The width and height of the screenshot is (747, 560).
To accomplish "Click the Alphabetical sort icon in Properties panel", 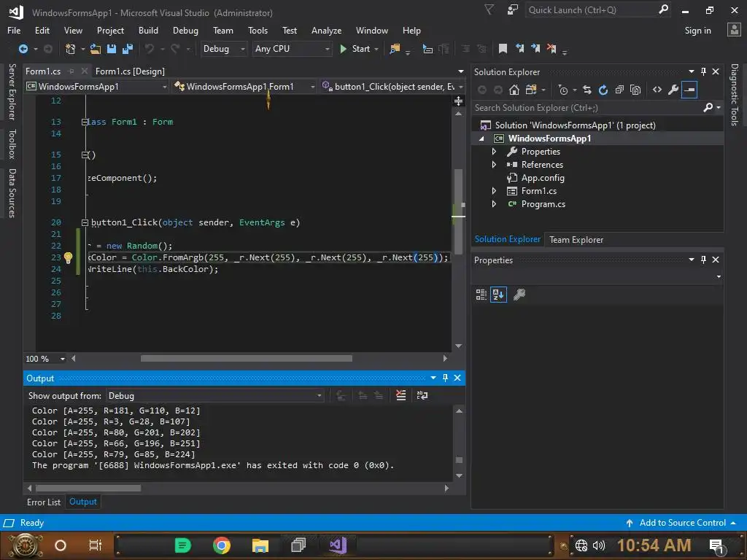I will pyautogui.click(x=498, y=295).
